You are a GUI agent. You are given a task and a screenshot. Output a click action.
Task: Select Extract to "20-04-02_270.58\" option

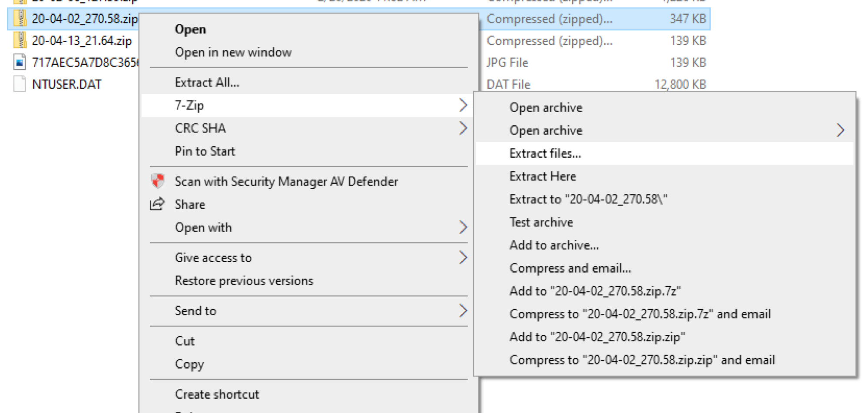coord(588,199)
